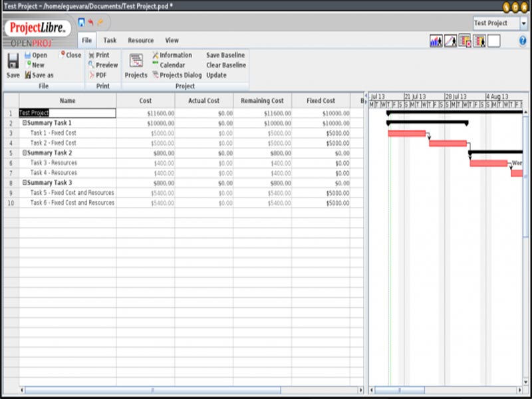Click the Actual Cost column header
532x399 pixels.
click(x=204, y=100)
